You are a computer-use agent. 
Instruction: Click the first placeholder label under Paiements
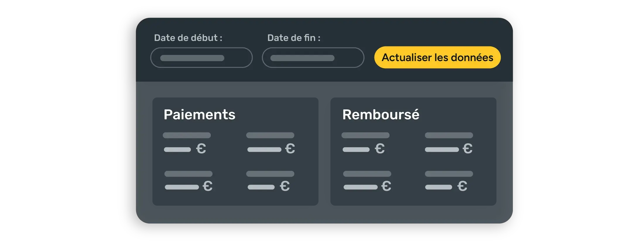187,135
